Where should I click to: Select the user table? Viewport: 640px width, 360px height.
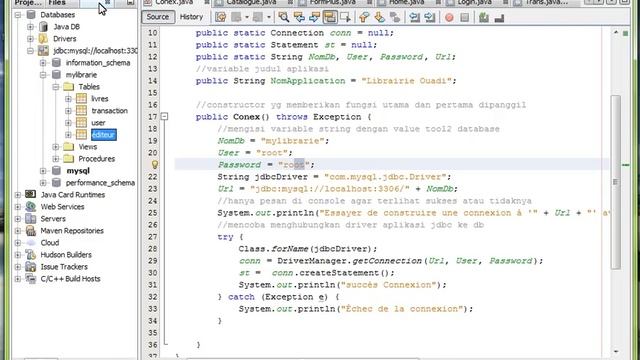98,123
